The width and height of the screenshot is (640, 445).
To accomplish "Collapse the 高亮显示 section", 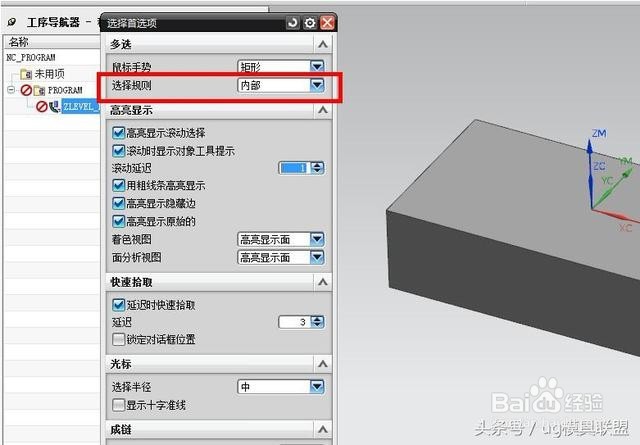I will 322,110.
